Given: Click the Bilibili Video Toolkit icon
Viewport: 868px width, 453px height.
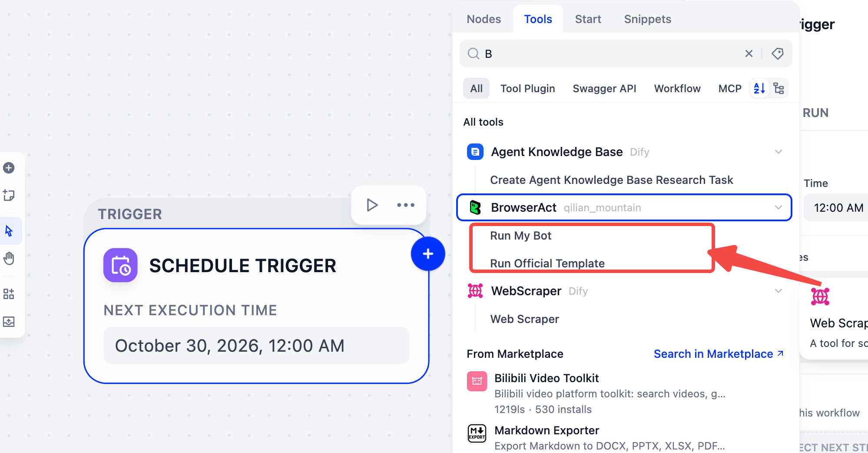Looking at the screenshot, I should [477, 381].
